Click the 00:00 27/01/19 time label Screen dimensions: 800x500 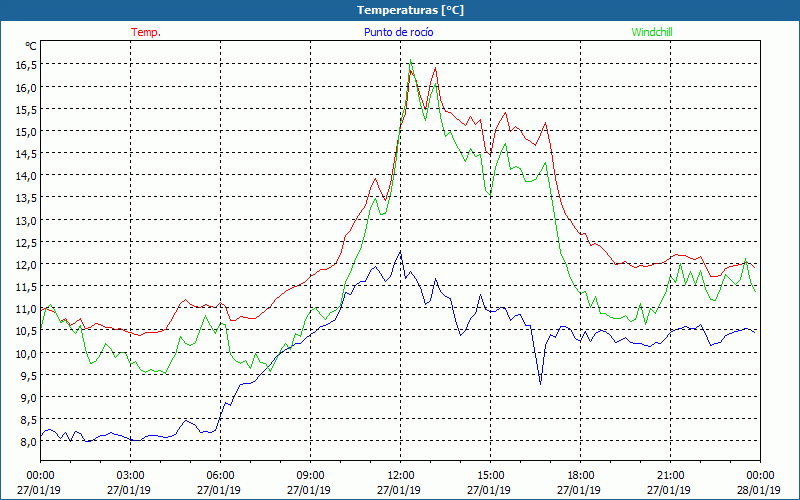(x=39, y=483)
